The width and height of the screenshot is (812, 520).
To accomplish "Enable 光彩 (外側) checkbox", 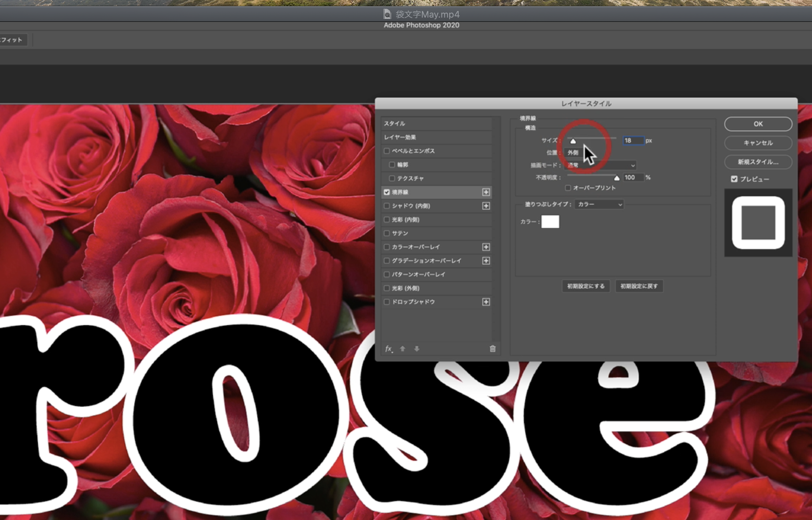I will 387,288.
